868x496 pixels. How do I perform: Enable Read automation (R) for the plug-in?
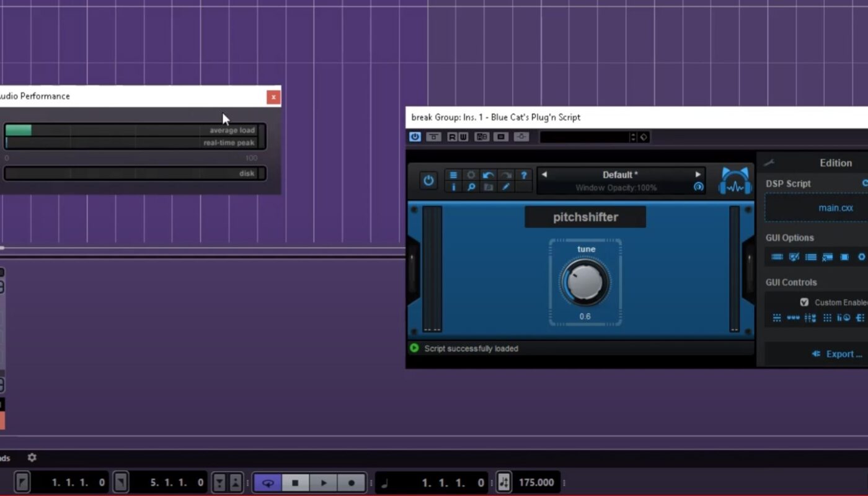pyautogui.click(x=452, y=137)
